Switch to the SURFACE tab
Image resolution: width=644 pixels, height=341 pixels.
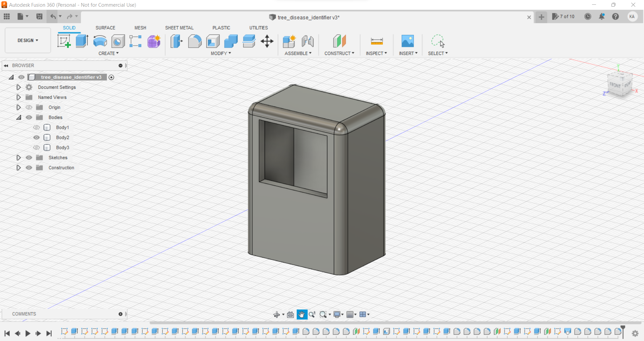tap(105, 28)
